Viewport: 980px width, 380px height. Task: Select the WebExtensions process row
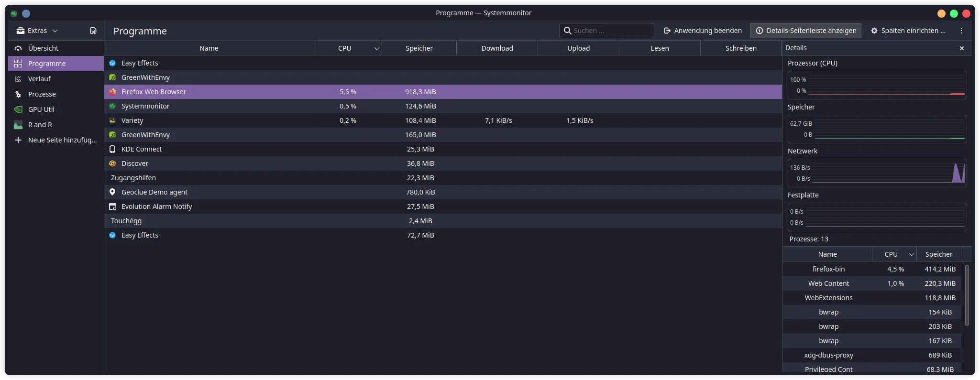[872, 298]
